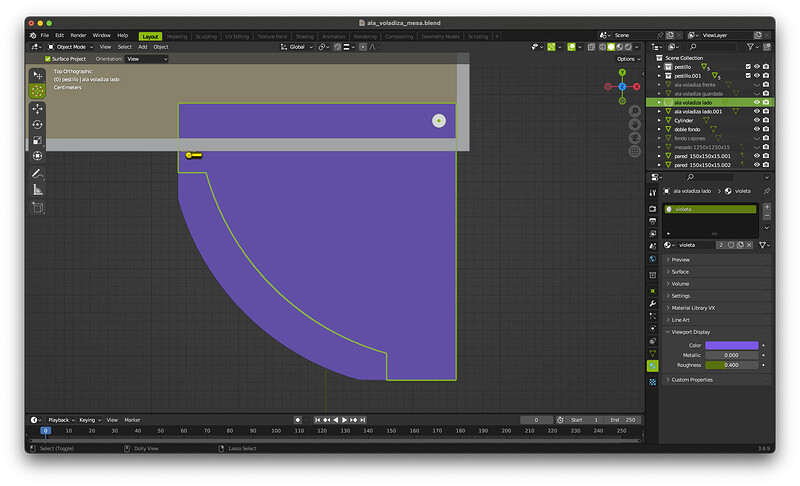The width and height of the screenshot is (800, 486).
Task: Open the Global transform orientation dropdown
Action: click(297, 47)
